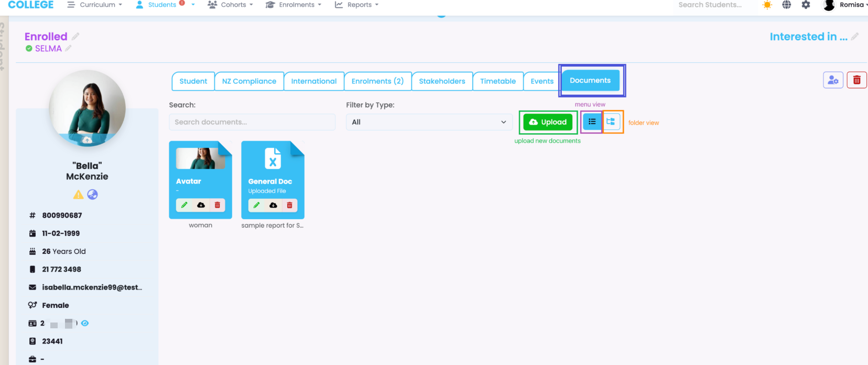
Task: Reveal the hidden ID number with eye icon
Action: [85, 323]
